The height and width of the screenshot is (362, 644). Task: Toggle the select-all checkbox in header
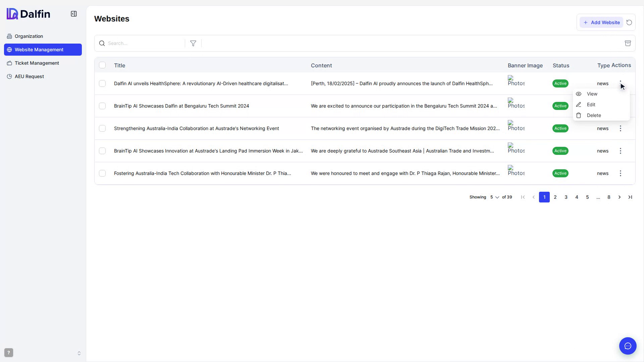(x=102, y=65)
